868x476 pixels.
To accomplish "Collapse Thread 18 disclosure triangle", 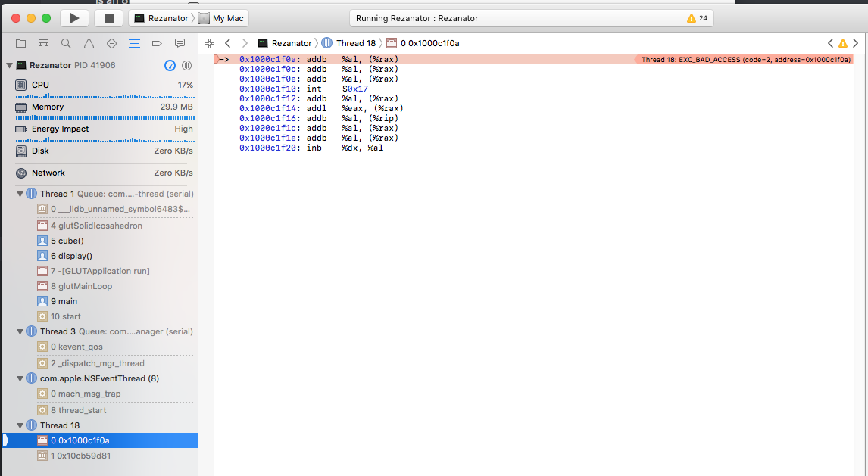I will [20, 426].
